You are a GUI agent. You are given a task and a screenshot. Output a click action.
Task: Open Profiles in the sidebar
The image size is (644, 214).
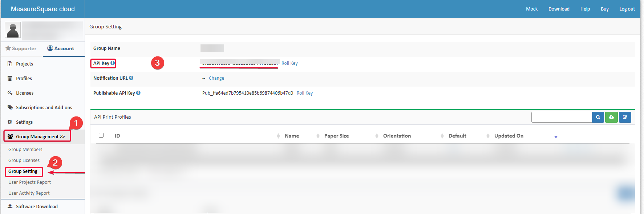(24, 78)
